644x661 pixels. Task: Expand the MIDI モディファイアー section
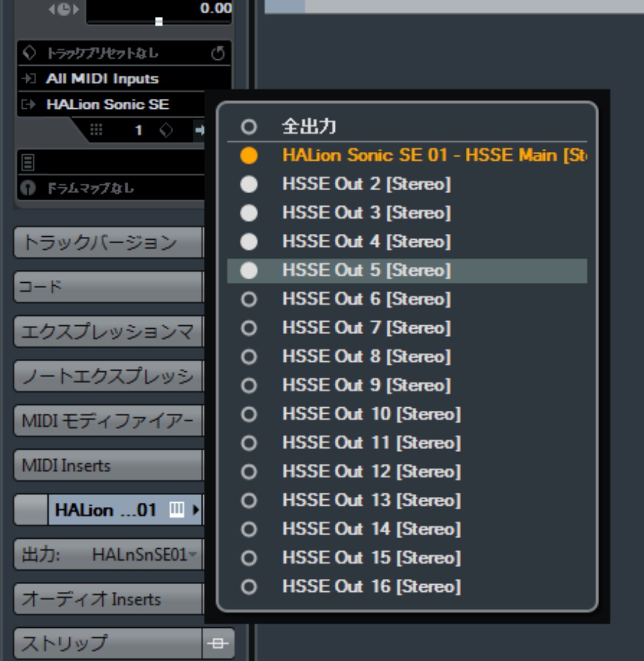point(108,421)
